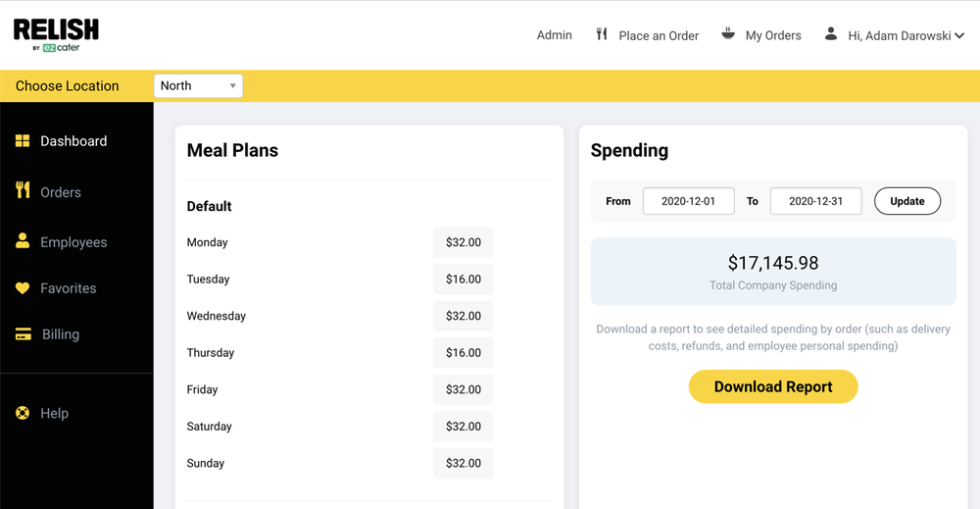Click the Orders fork-and-knife sidebar icon
The height and width of the screenshot is (509, 980).
23,190
